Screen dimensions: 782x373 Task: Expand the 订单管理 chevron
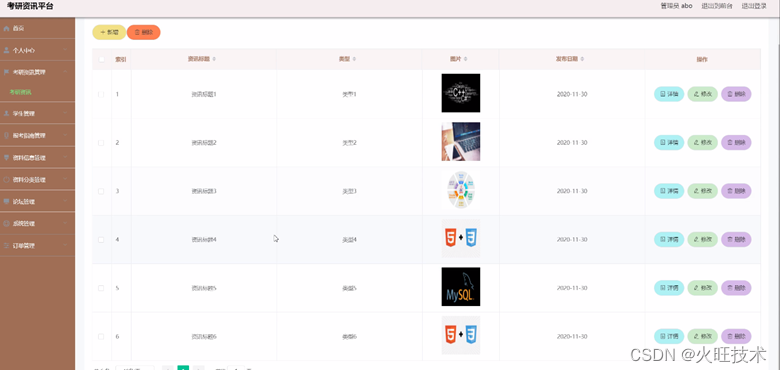[65, 246]
